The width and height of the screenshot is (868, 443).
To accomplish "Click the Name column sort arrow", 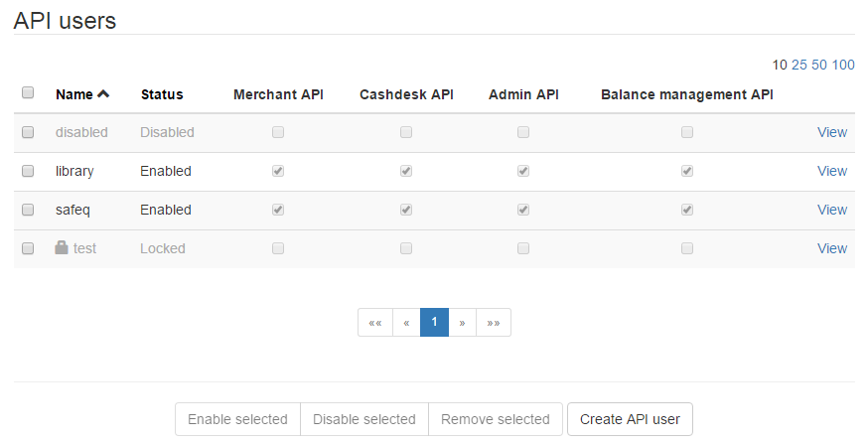I will pyautogui.click(x=103, y=94).
